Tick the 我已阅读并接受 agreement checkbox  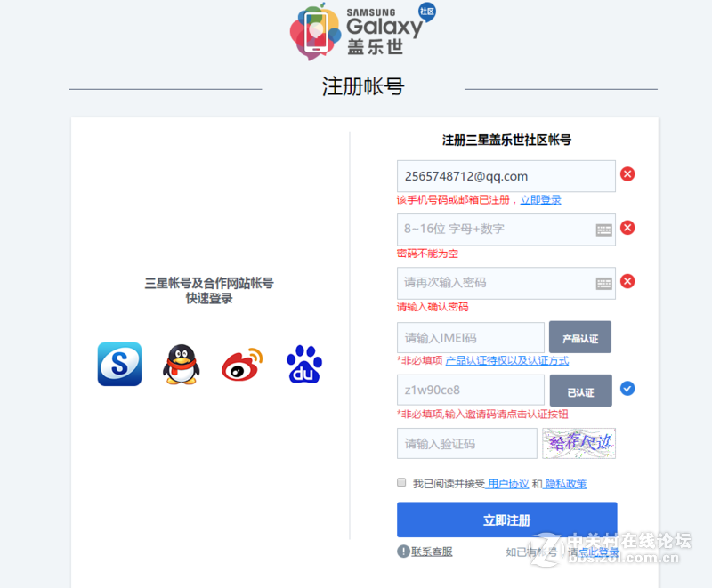(401, 482)
